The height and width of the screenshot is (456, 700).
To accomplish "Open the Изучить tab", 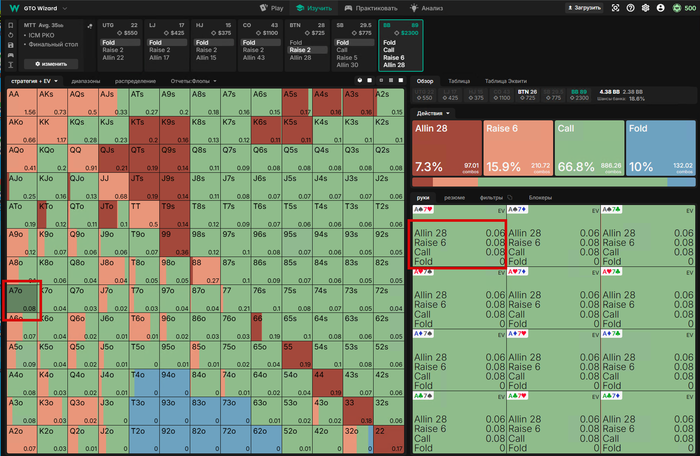I will coord(314,8).
